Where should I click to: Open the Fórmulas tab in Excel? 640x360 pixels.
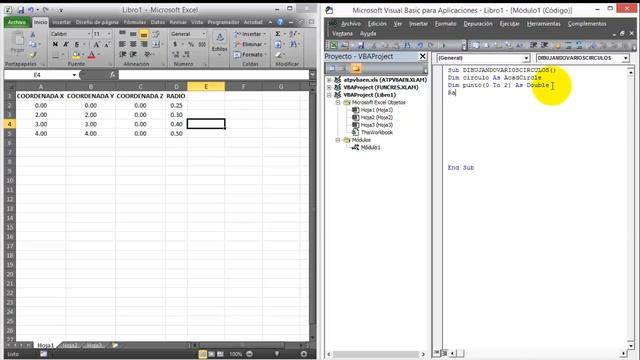(135, 22)
